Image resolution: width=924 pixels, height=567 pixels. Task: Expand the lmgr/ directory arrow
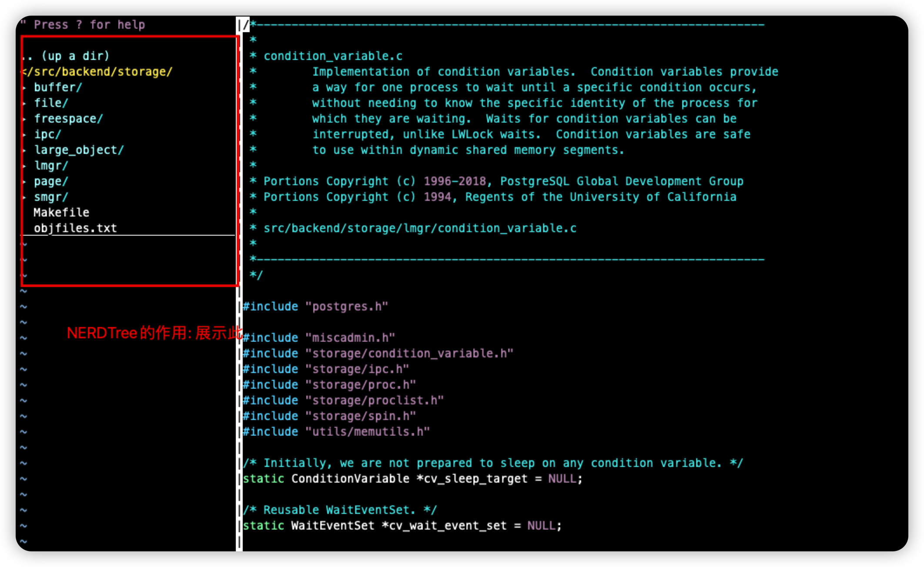25,166
